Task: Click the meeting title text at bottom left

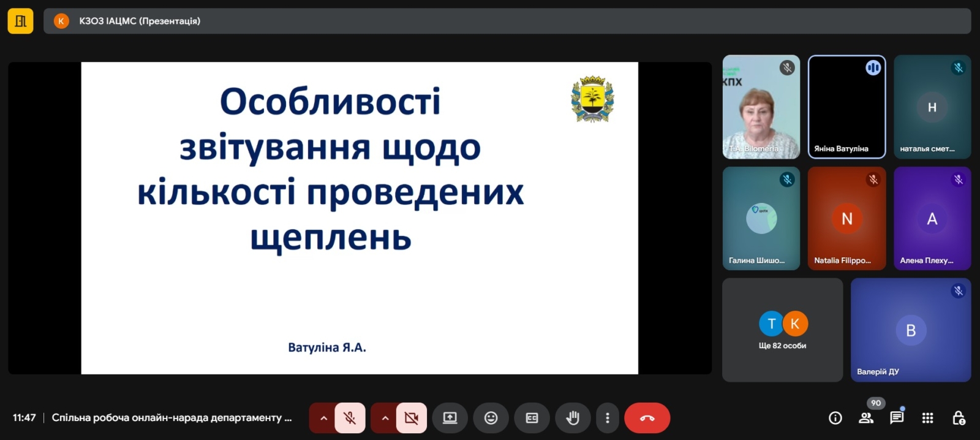Action: (x=171, y=418)
